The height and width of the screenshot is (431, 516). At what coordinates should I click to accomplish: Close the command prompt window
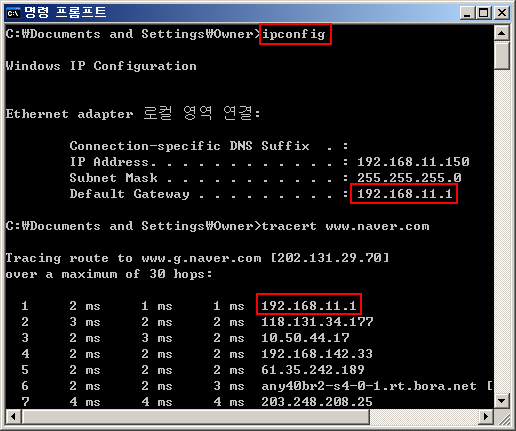502,13
